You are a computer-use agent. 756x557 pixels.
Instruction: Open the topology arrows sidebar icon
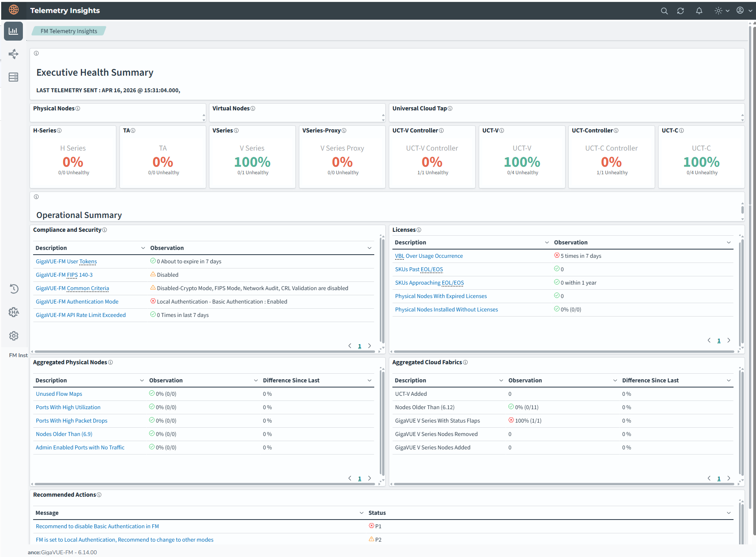(x=13, y=54)
